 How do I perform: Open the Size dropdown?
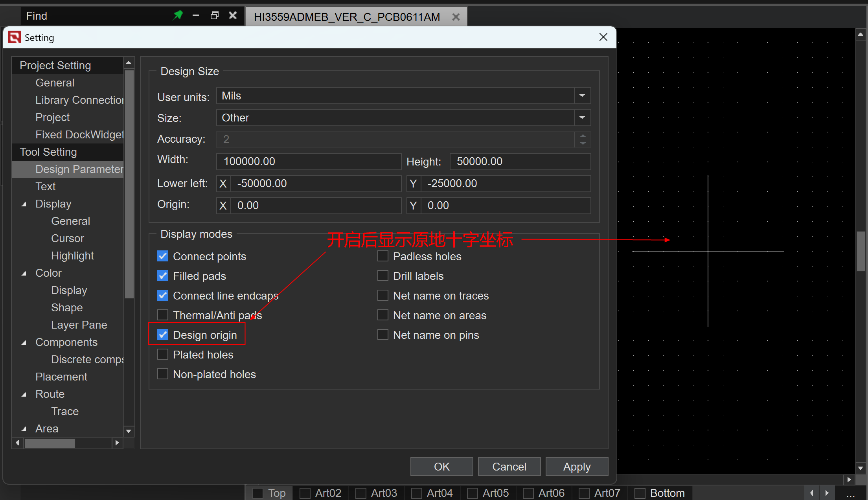(582, 118)
